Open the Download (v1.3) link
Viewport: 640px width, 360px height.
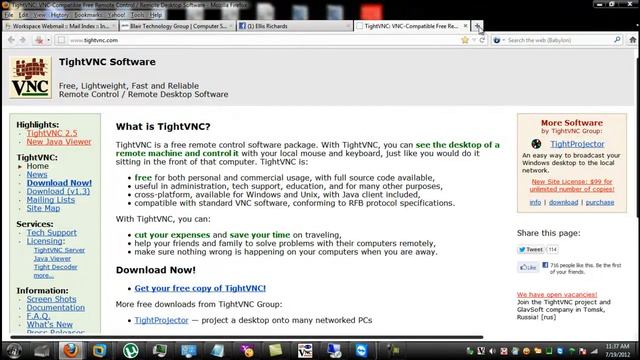pos(58,191)
